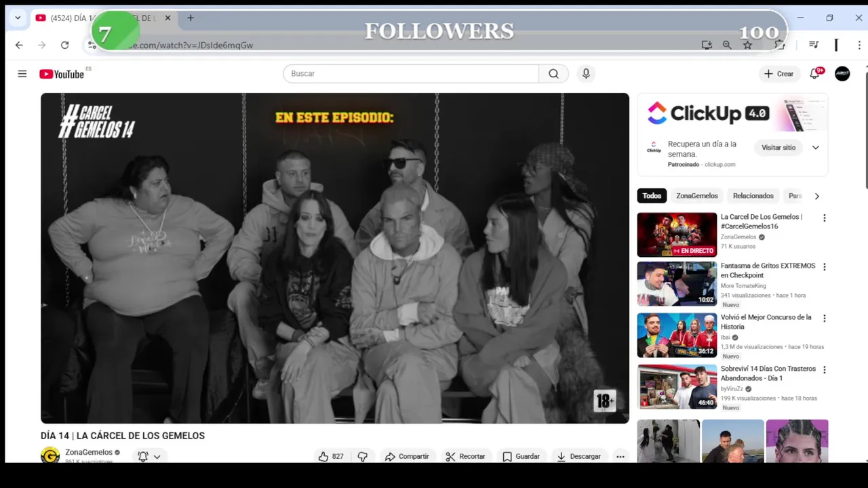
Task: Open video titled Volvió el Mejor Concurso
Action: (766, 322)
